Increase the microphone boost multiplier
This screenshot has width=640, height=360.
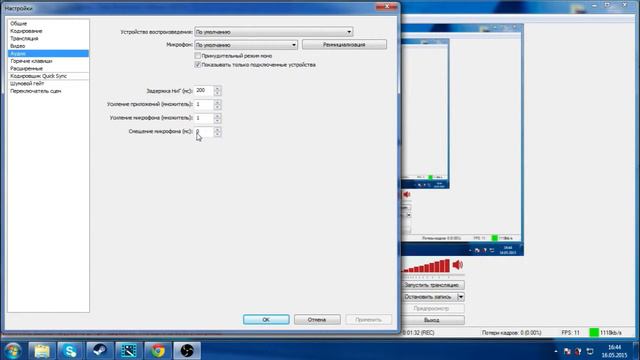pos(217,116)
